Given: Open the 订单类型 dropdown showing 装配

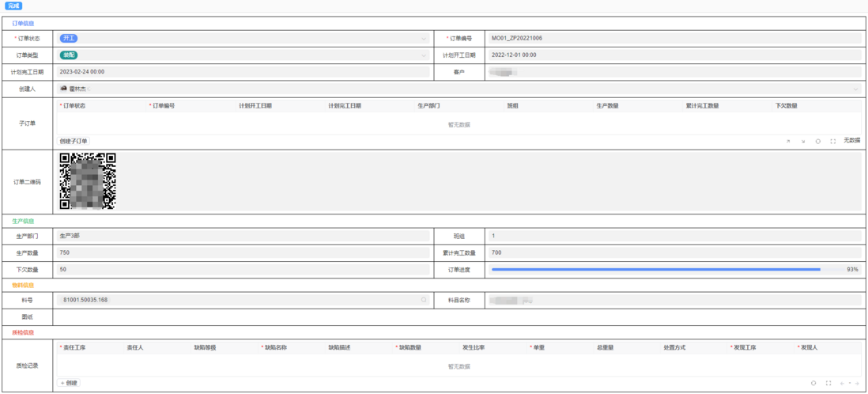Looking at the screenshot, I should point(243,55).
